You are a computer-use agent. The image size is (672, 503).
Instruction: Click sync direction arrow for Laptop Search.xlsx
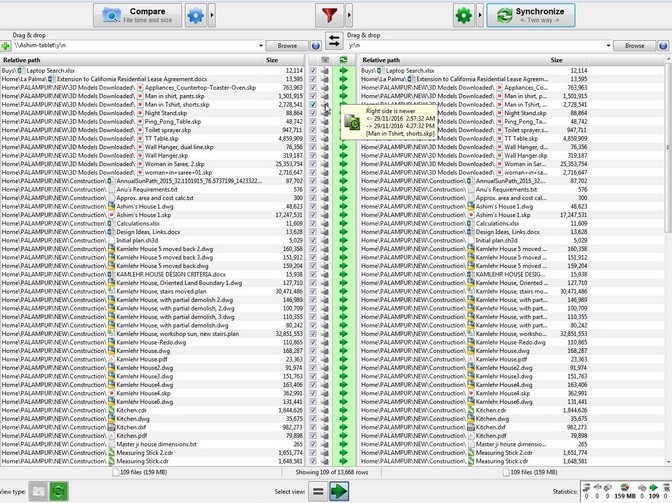(343, 71)
